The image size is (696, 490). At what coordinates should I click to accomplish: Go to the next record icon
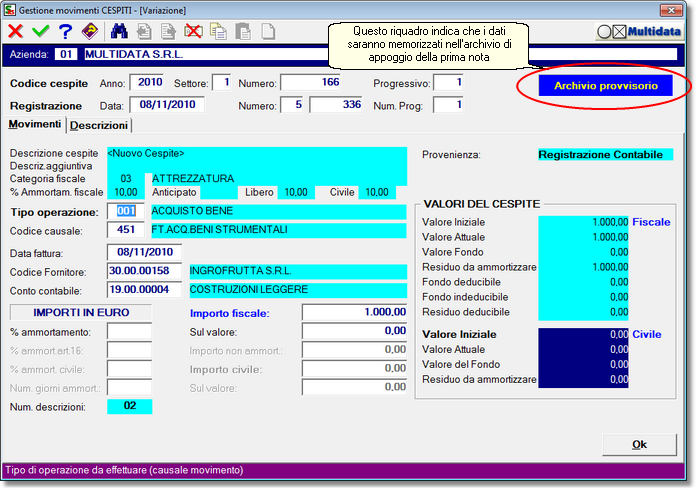pyautogui.click(x=169, y=32)
